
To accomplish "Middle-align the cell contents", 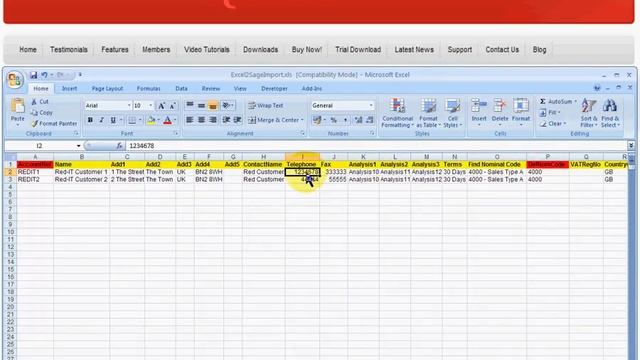I will pyautogui.click(x=201, y=105).
